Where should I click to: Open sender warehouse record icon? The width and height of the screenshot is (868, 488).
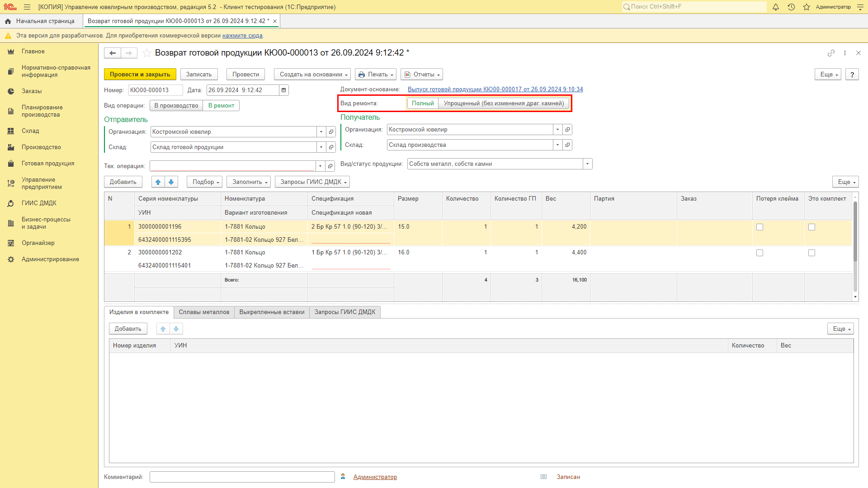coord(331,147)
